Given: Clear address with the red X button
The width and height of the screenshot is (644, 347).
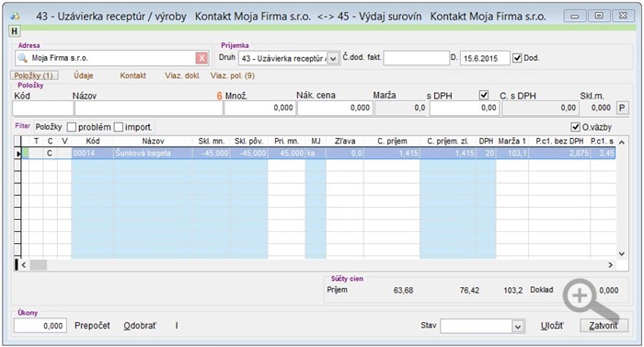Looking at the screenshot, I should coord(201,58).
